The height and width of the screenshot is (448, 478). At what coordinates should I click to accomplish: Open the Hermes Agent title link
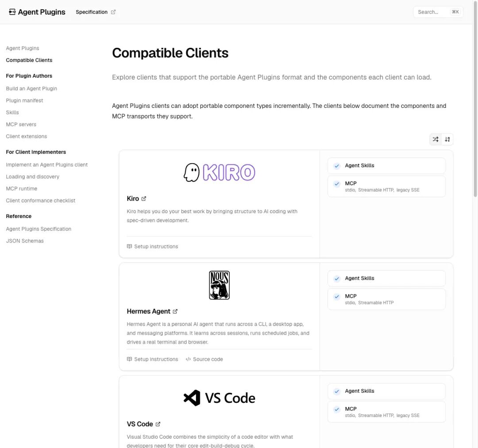(148, 311)
